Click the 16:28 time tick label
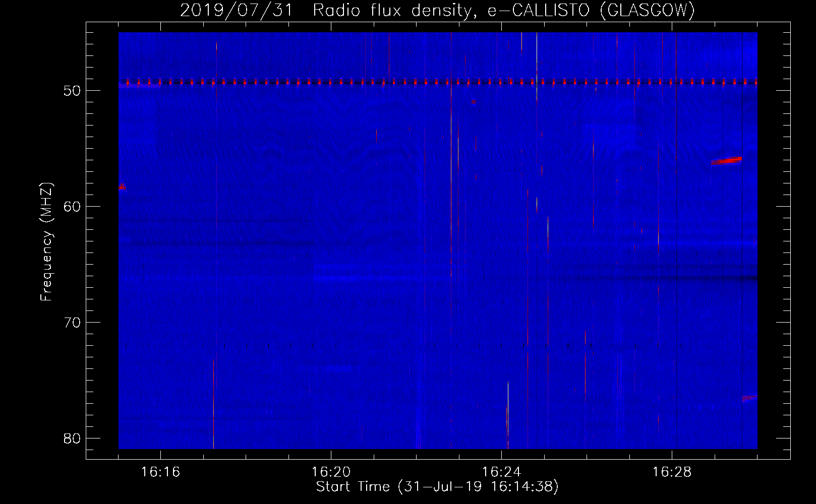816x504 pixels. [x=672, y=472]
